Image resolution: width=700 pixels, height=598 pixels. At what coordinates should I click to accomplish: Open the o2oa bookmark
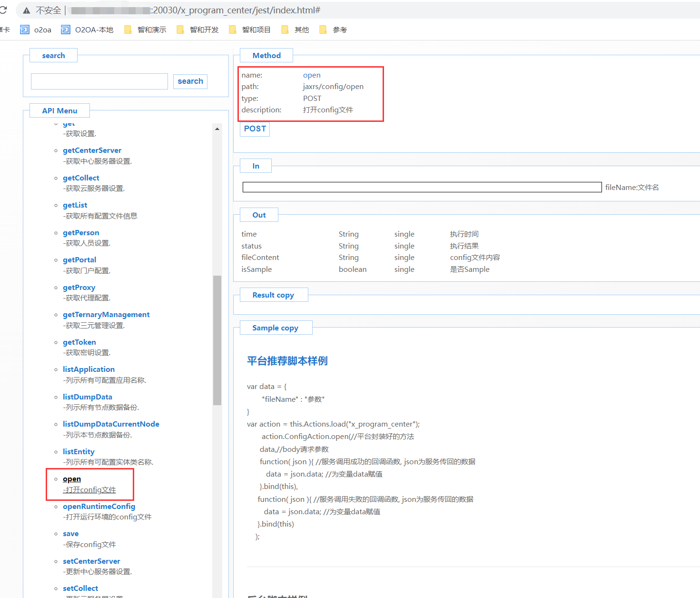(36, 30)
